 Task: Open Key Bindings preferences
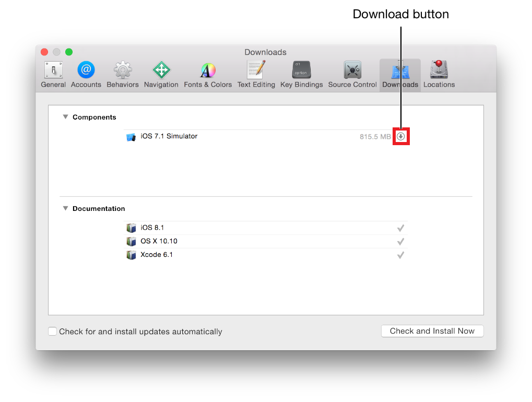301,74
